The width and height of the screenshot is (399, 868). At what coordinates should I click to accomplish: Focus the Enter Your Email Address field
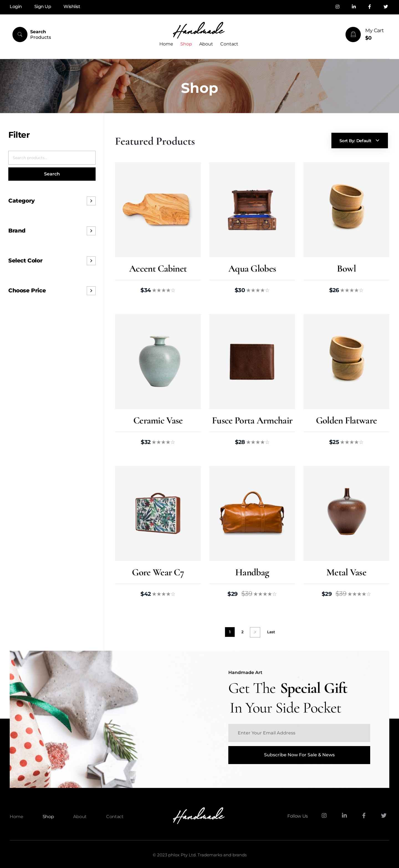click(299, 733)
